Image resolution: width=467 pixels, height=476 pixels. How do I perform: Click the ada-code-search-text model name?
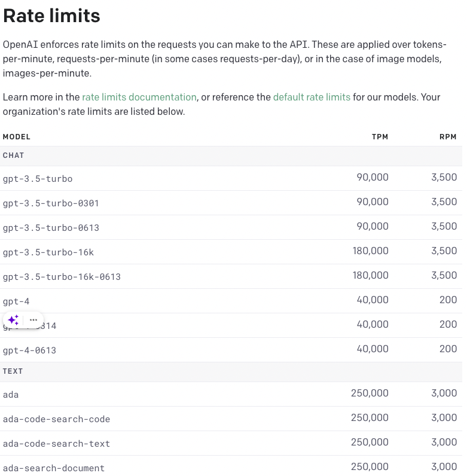[x=56, y=444]
